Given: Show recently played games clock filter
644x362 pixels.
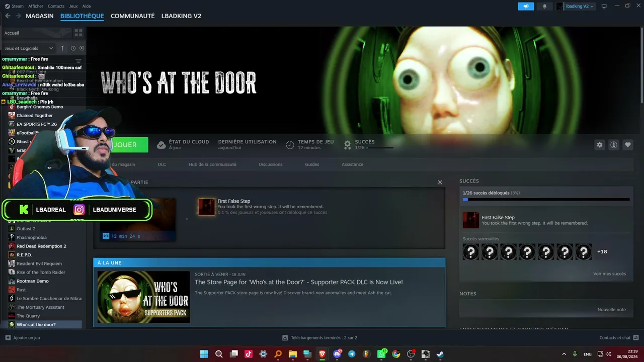Looking at the screenshot, I should click(73, 48).
